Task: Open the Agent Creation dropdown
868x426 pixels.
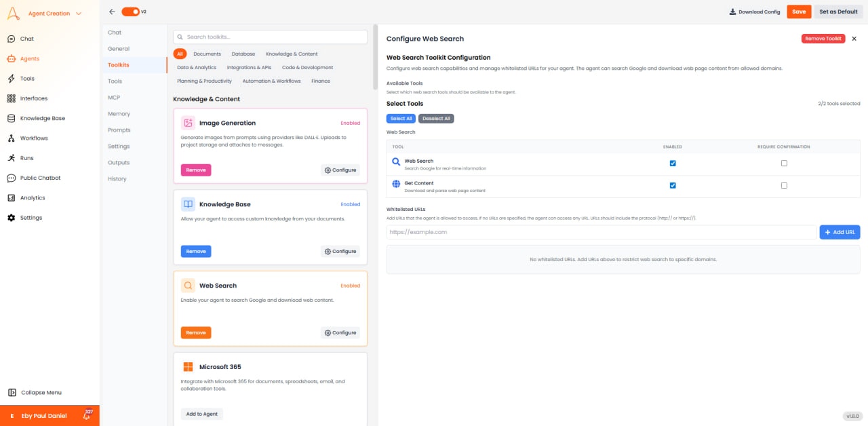Action: (50, 13)
